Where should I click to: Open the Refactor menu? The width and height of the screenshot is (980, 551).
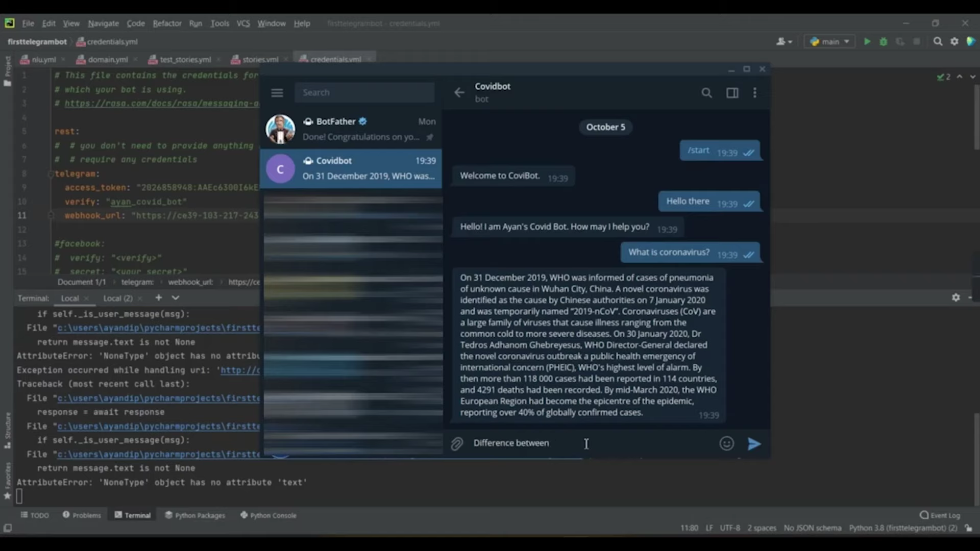coord(167,23)
